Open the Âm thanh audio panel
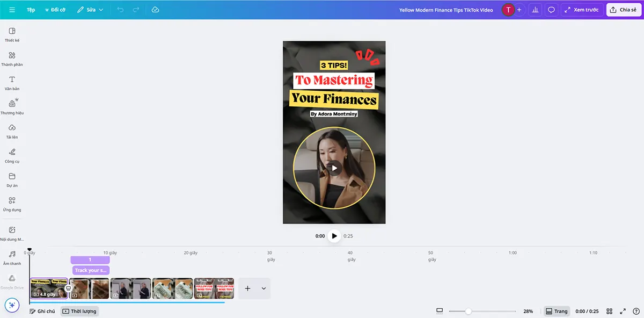Viewport: 644px width, 318px height. (12, 257)
